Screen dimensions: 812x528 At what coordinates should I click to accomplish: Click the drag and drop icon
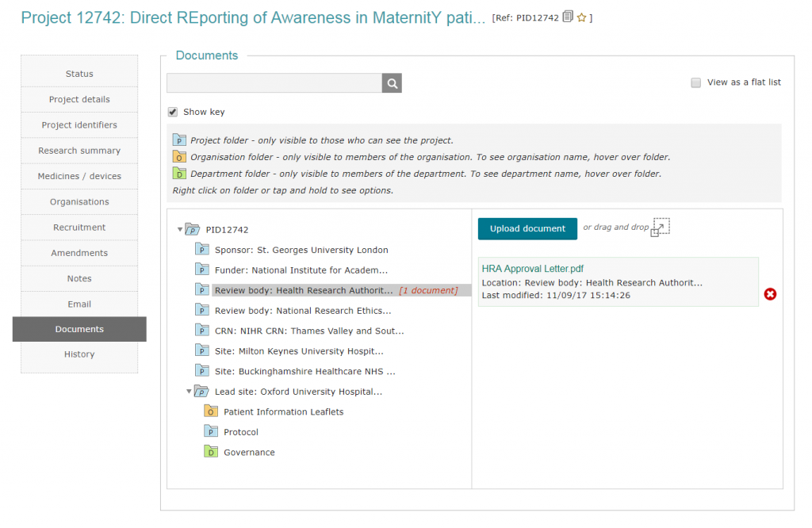(660, 227)
